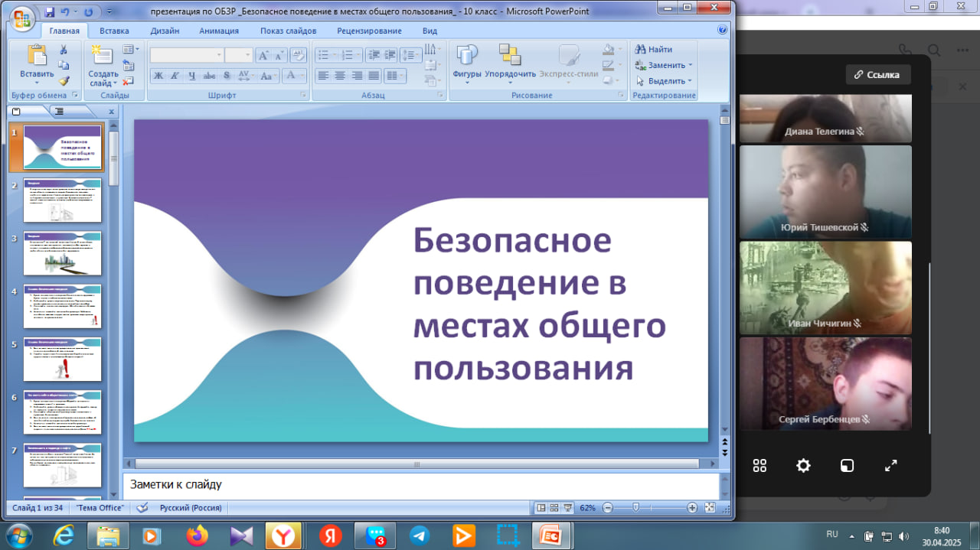The width and height of the screenshot is (980, 550).
Task: Start slide show from status bar
Action: coord(567,507)
